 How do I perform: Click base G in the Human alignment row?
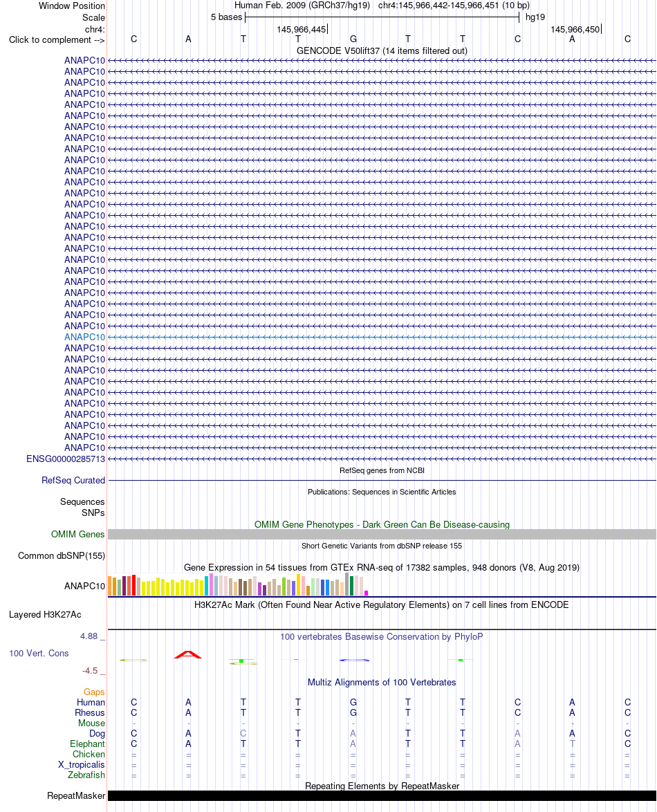click(x=353, y=703)
